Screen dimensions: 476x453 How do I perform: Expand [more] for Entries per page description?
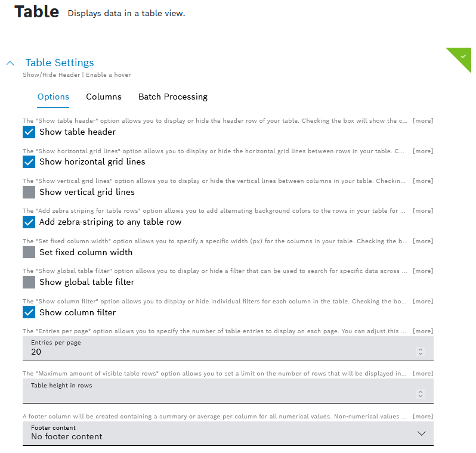coord(423,331)
